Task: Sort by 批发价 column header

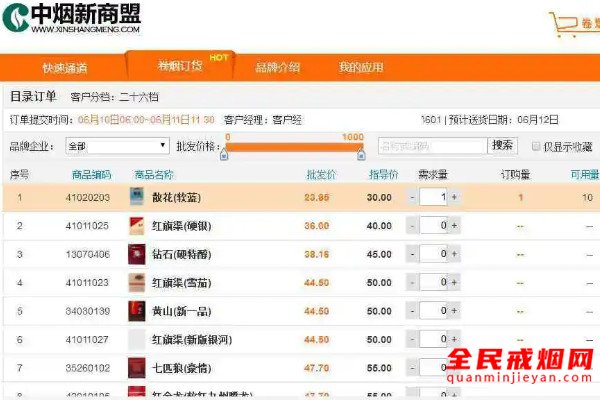Action: 320,174
